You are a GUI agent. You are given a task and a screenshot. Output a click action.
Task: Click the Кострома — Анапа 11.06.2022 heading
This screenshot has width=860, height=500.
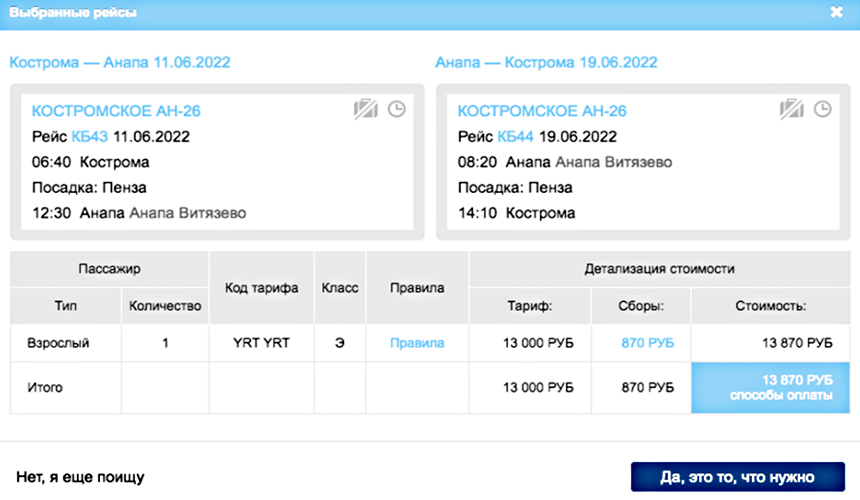(x=120, y=62)
